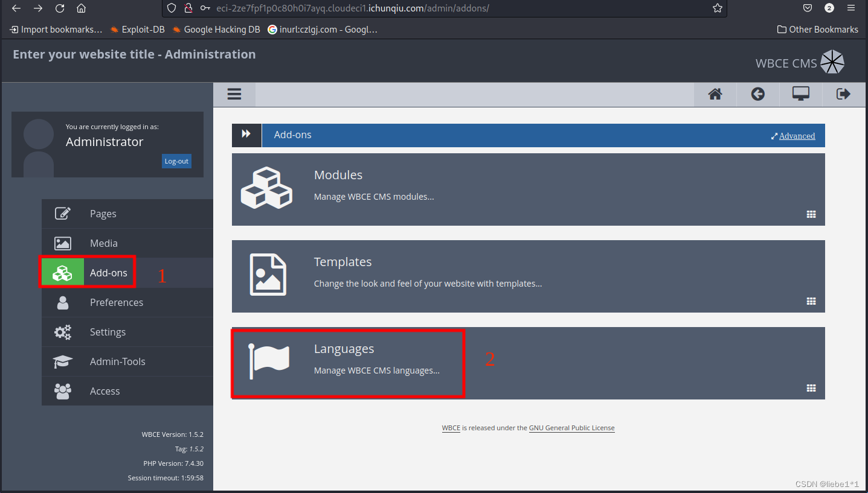Click the green Add-ons cubes icon
This screenshot has height=493, width=868.
click(x=63, y=273)
